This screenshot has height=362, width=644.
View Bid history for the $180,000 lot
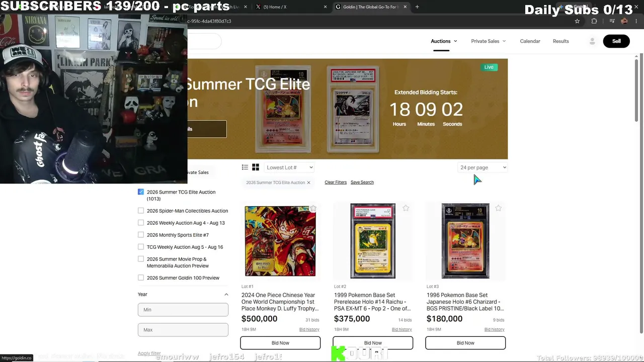[x=495, y=330]
